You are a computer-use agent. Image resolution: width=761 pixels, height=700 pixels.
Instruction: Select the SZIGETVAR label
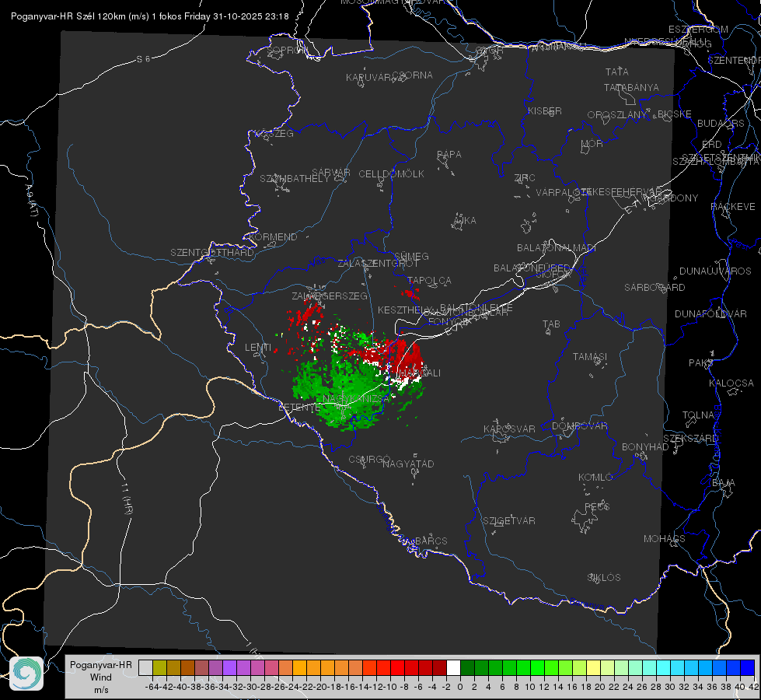pyautogui.click(x=509, y=521)
